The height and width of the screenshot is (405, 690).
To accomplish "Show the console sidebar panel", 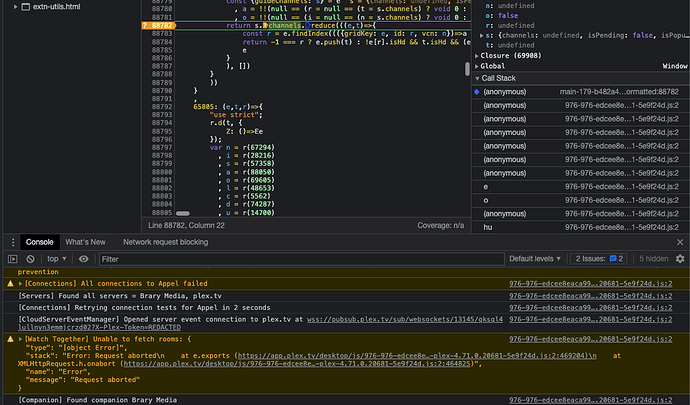I will click(11, 259).
